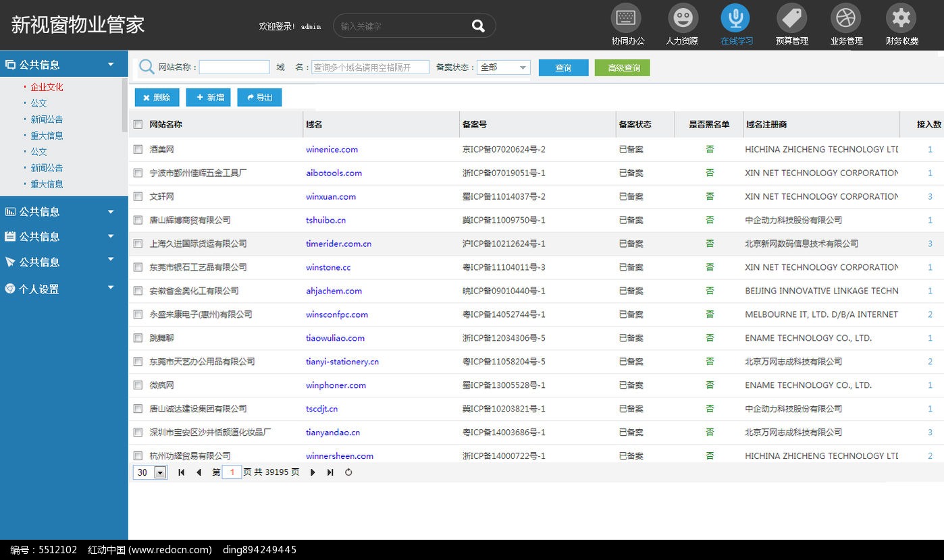Sort by the 是否黑名单 column header
Screen dimensions: 944x560
(x=709, y=124)
